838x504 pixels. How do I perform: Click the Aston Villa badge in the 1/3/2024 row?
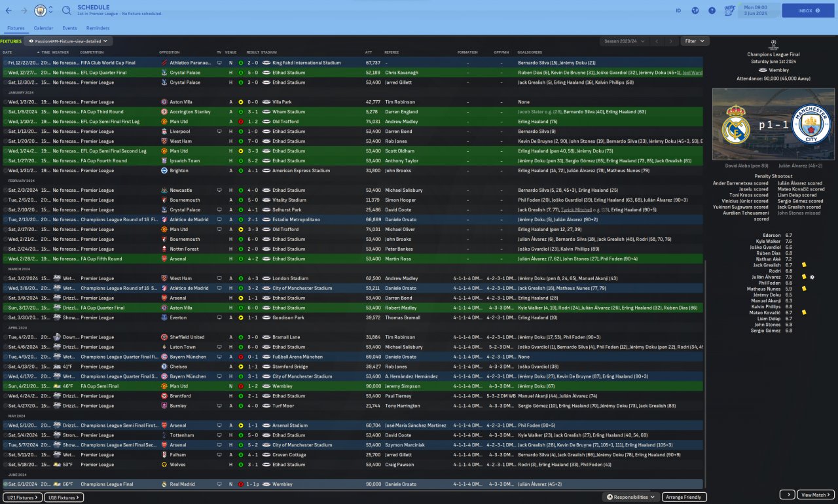pyautogui.click(x=164, y=102)
